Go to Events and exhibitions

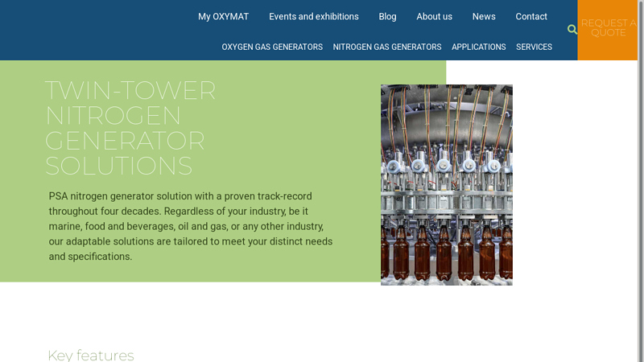[314, 17]
